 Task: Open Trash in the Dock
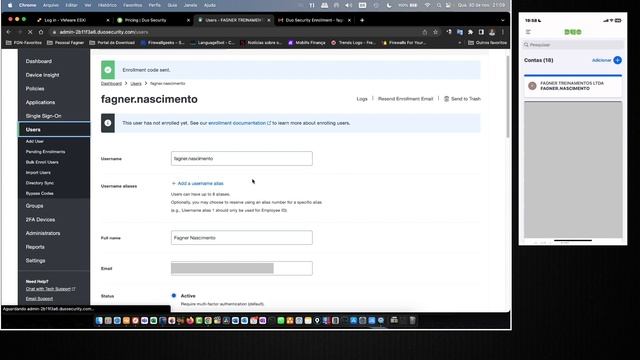412,321
